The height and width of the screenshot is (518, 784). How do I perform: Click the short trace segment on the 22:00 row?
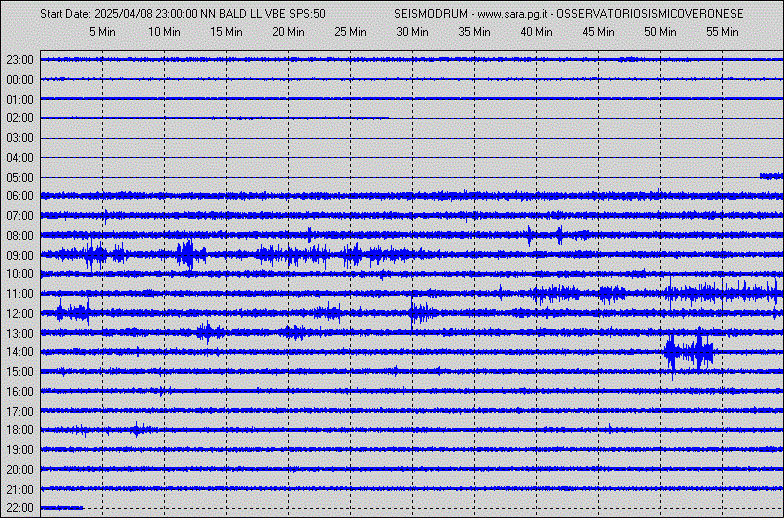[x=62, y=508]
